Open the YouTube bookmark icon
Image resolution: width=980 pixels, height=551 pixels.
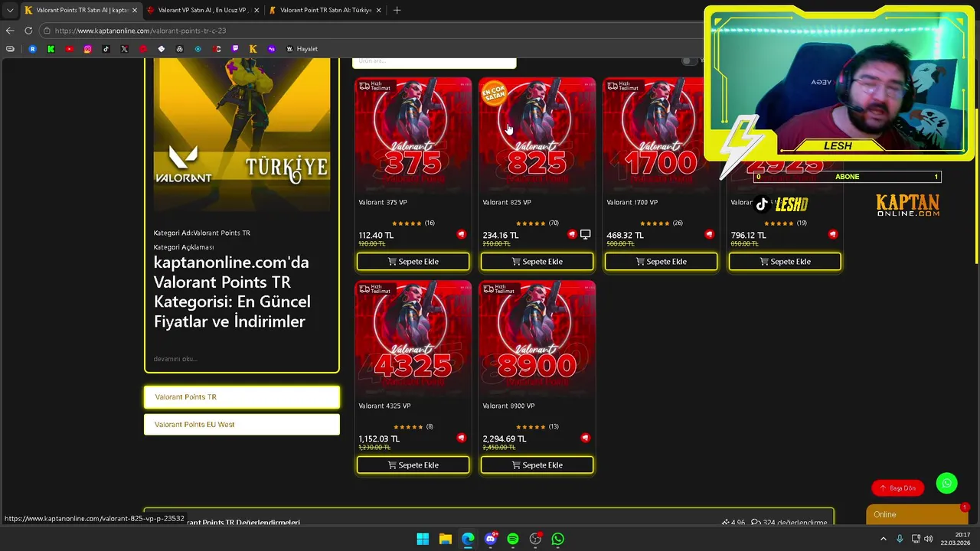69,49
